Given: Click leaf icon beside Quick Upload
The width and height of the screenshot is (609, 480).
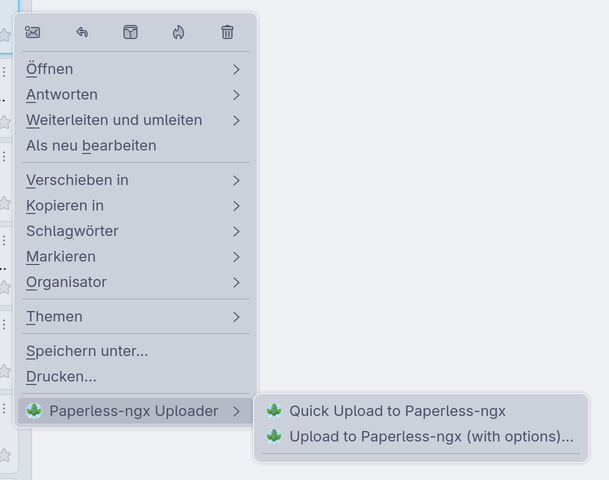Looking at the screenshot, I should click(x=274, y=411).
